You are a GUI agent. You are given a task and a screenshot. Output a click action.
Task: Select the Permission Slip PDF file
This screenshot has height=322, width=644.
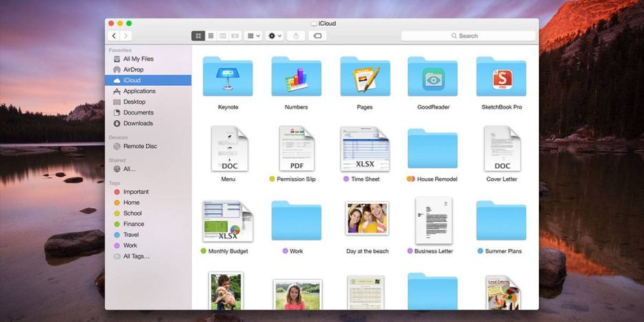click(296, 149)
